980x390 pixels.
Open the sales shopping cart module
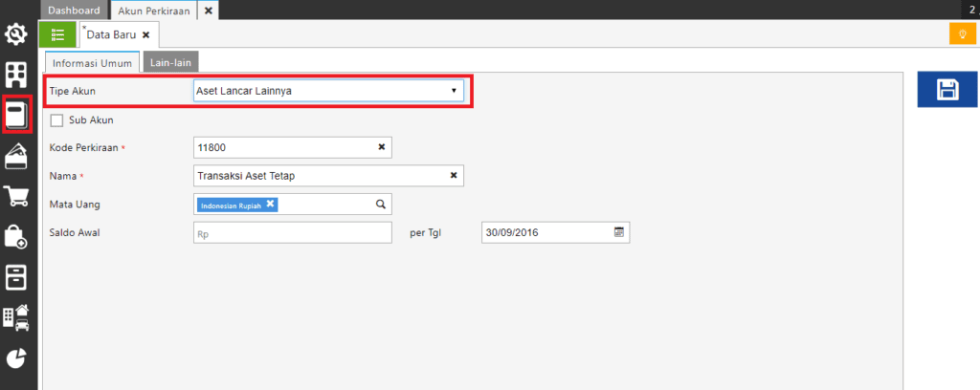point(17,197)
